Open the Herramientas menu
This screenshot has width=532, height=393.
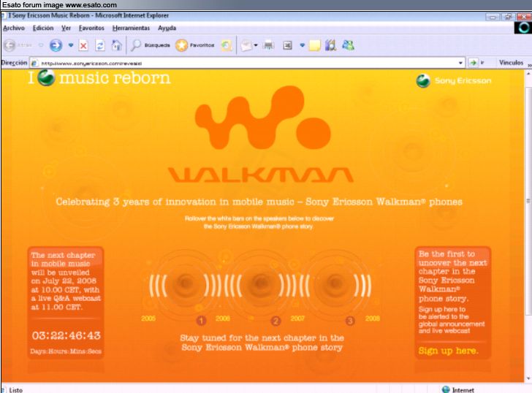tap(131, 28)
